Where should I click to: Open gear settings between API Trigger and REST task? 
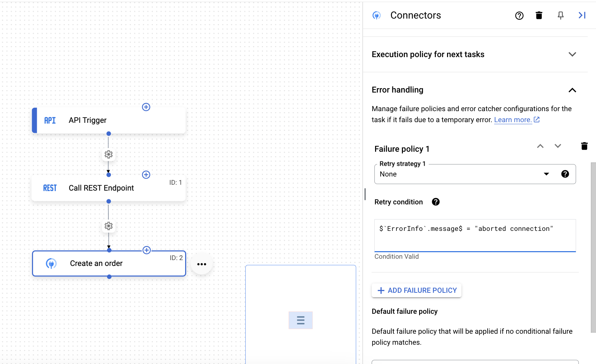point(108,154)
